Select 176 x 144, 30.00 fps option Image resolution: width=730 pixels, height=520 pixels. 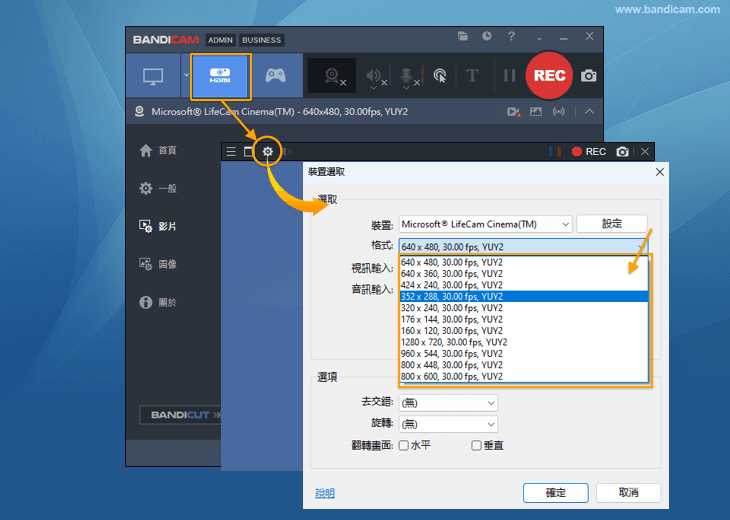524,319
